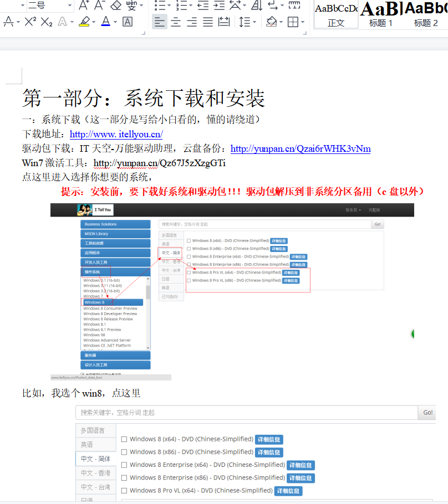The height and width of the screenshot is (504, 448).
Task: Apply superscript X² formatting
Action: (30, 22)
